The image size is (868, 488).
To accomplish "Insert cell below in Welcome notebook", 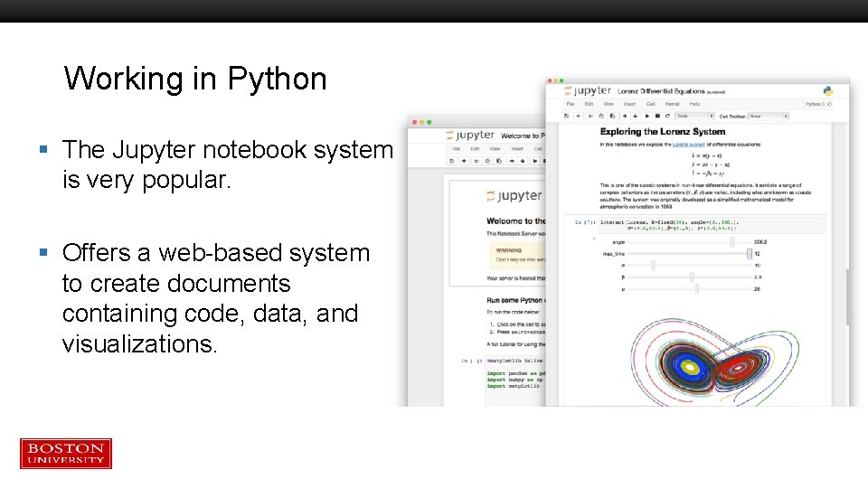I will tap(464, 161).
